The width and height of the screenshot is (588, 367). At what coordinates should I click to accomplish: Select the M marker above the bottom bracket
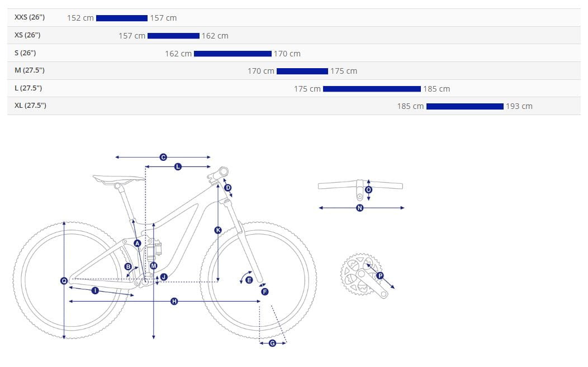click(x=154, y=266)
